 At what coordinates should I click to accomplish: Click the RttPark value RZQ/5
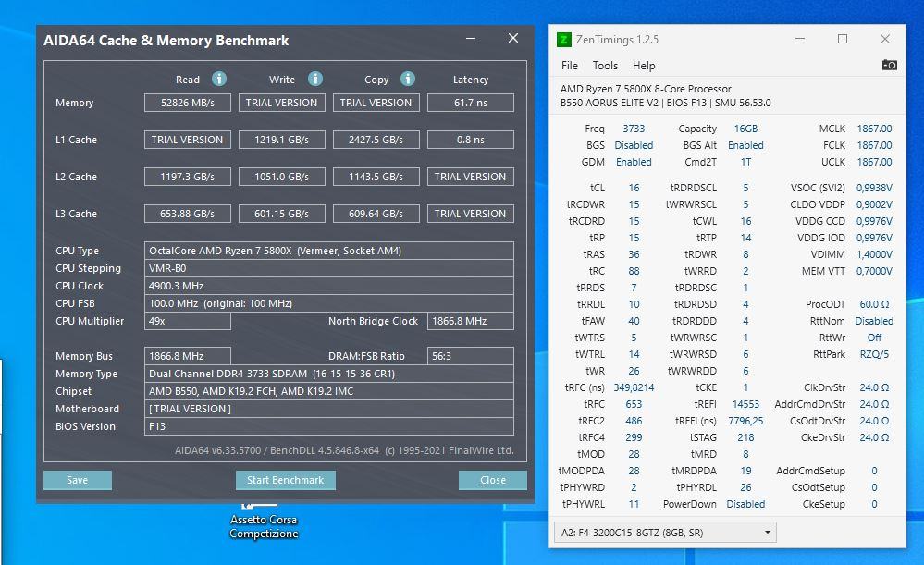click(874, 354)
